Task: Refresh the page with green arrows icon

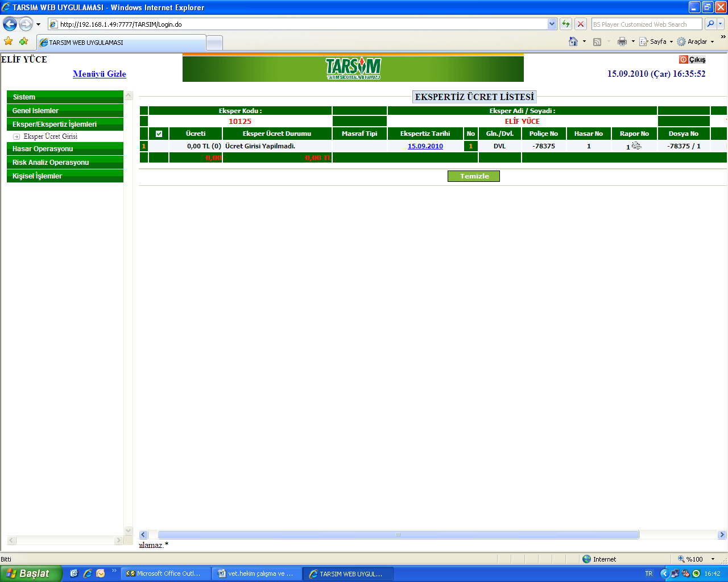Action: pos(566,24)
